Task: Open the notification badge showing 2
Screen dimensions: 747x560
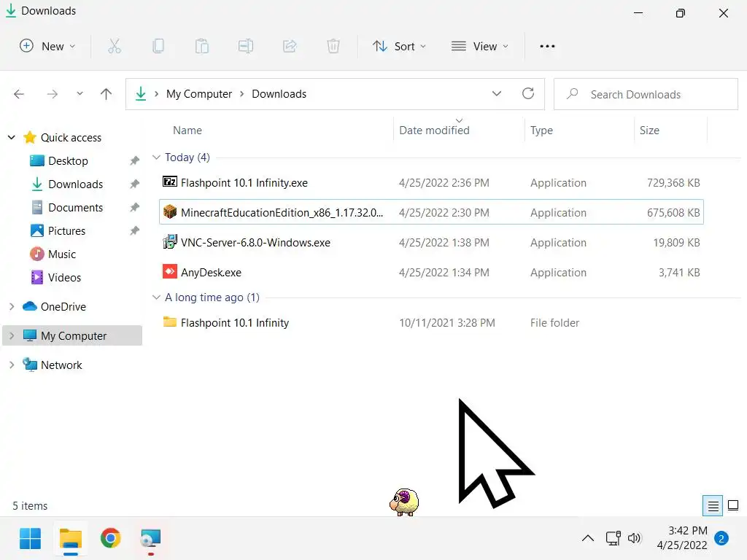Action: point(721,539)
